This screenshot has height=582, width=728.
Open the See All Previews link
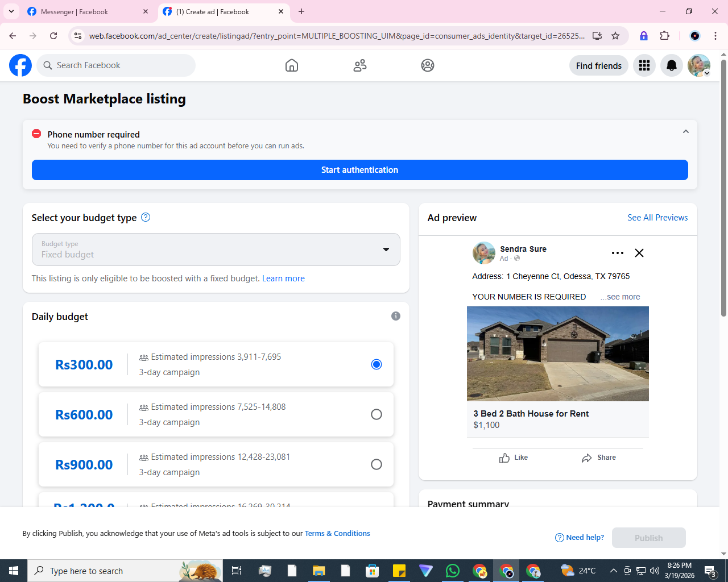pyautogui.click(x=657, y=218)
